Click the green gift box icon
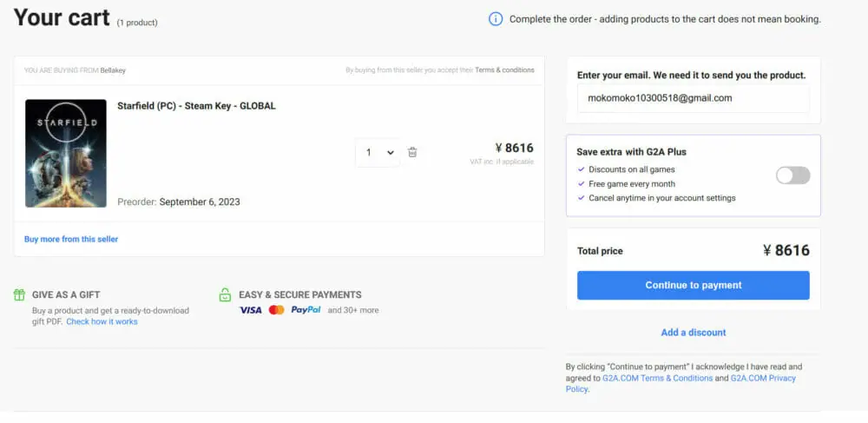The height and width of the screenshot is (423, 868). [19, 294]
